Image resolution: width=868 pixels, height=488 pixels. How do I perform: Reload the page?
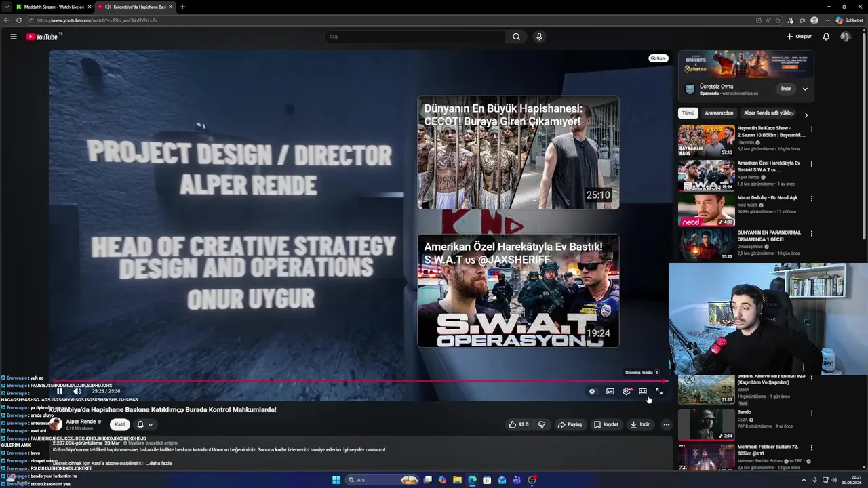pyautogui.click(x=19, y=20)
